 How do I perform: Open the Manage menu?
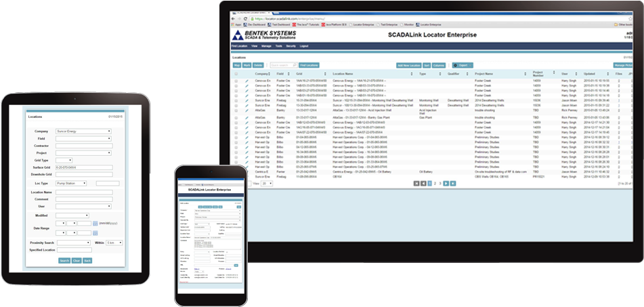pyautogui.click(x=266, y=46)
